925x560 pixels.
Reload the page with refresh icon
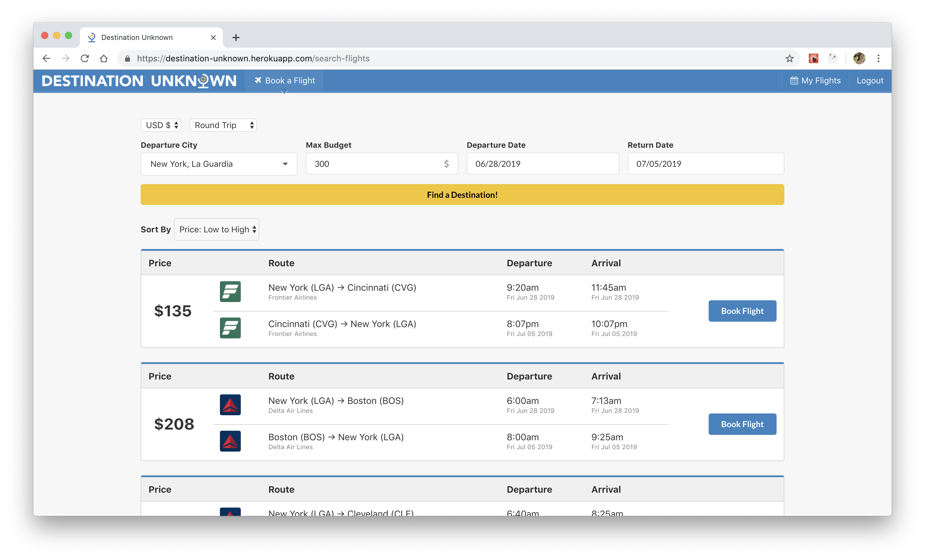coord(85,58)
